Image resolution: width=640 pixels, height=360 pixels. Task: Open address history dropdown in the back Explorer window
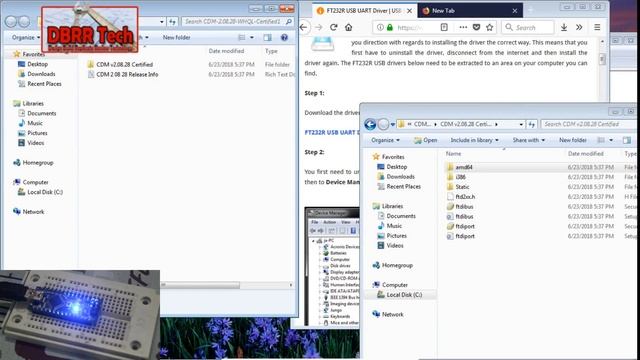tap(162, 21)
